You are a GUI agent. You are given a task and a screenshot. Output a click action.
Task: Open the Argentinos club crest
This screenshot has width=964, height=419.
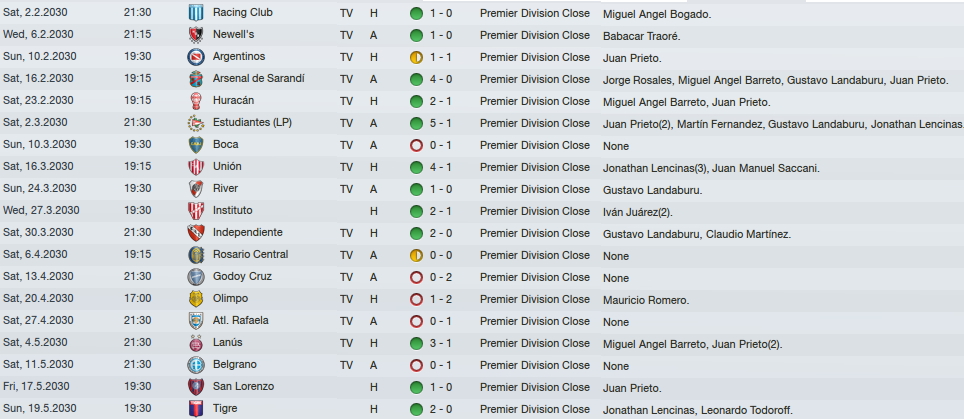(196, 57)
